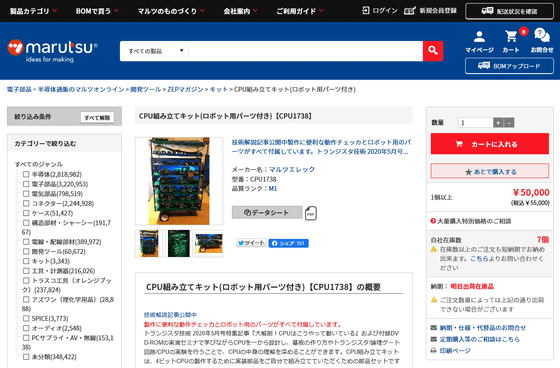Open My Page via the person icon

(479, 36)
